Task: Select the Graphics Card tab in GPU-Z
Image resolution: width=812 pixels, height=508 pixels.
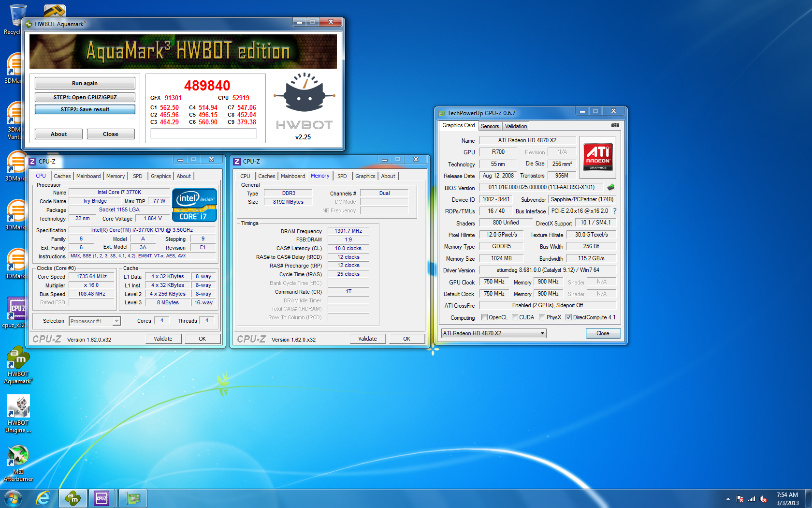Action: 458,125
